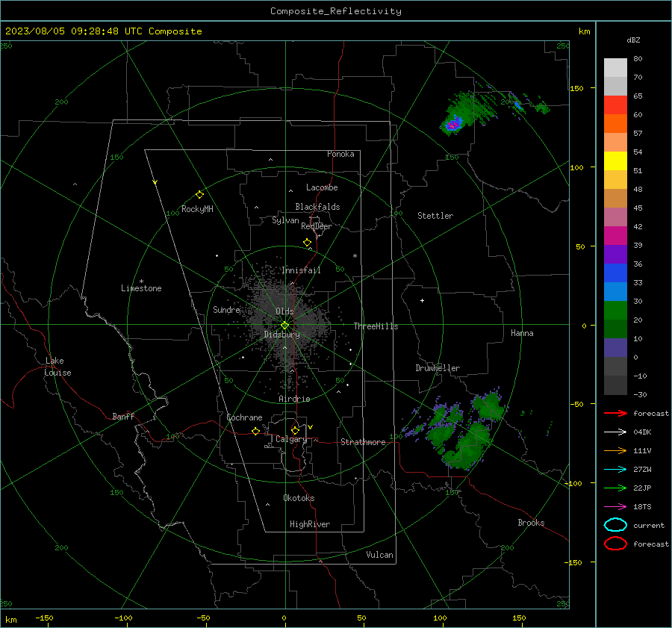Click the Drumheller label
Viewport: 672px width, 628px height.
(438, 368)
